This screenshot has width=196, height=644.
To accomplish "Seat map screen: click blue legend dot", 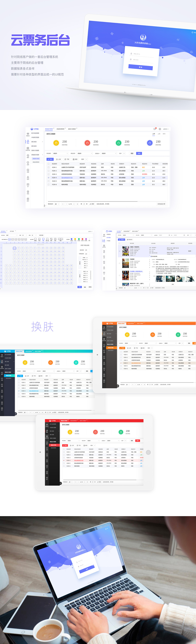I will click(x=71, y=239).
